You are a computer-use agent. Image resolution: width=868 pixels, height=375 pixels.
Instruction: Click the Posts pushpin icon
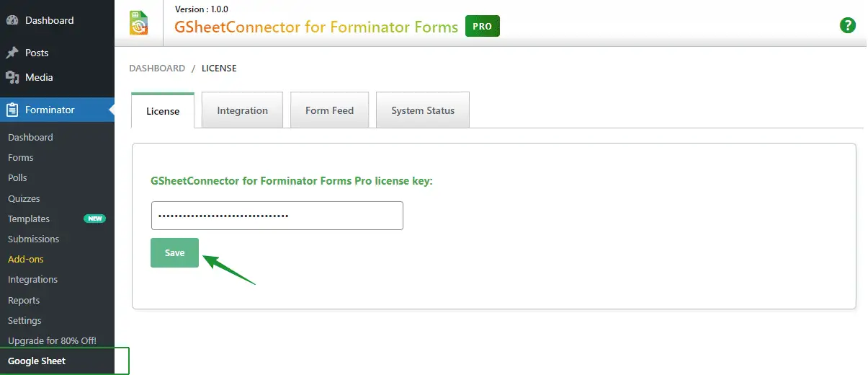tap(12, 53)
